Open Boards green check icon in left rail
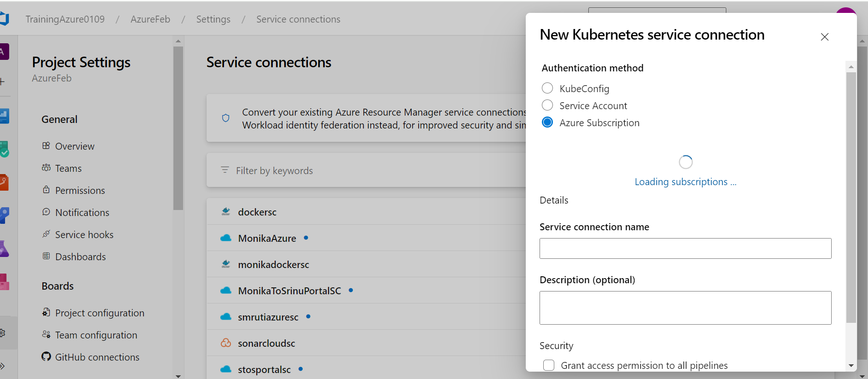The height and width of the screenshot is (379, 868). click(4, 149)
